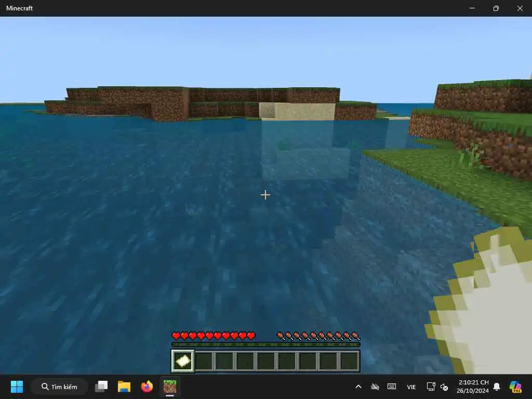Switch the VIE input language
532x399 pixels.
coord(411,387)
